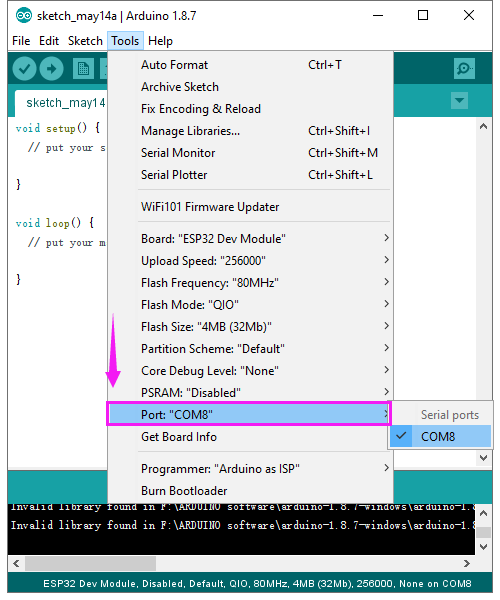Image resolution: width=500 pixels, height=600 pixels.
Task: Click the New sketch file icon
Action: (83, 69)
